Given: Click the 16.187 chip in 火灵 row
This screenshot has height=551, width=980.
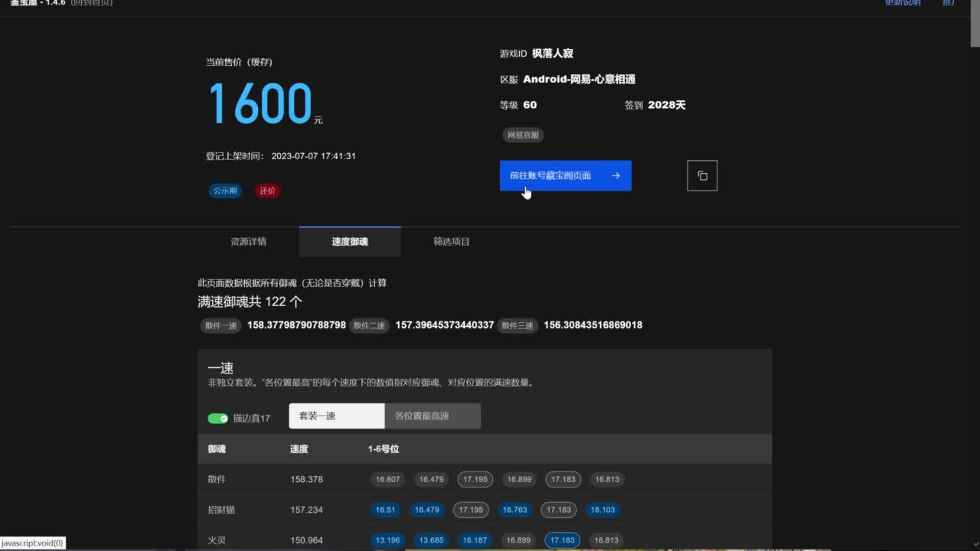Looking at the screenshot, I should click(475, 540).
